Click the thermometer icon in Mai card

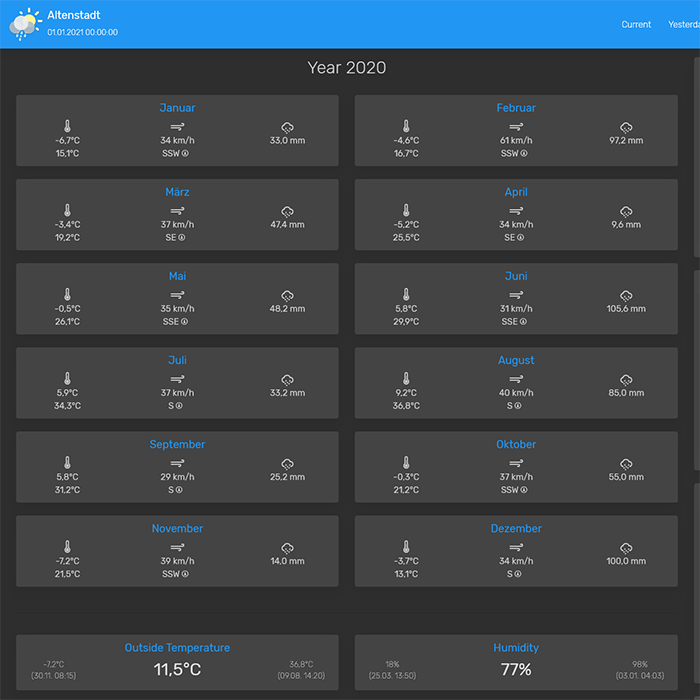pyautogui.click(x=67, y=295)
